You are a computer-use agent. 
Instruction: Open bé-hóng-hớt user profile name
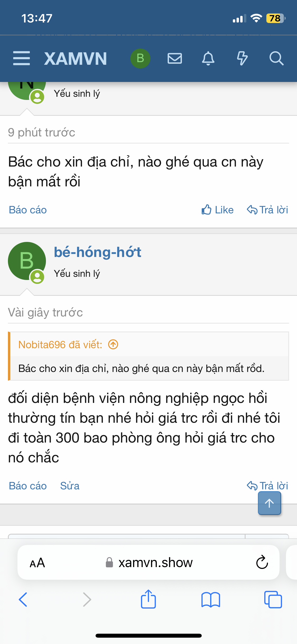pos(98,252)
